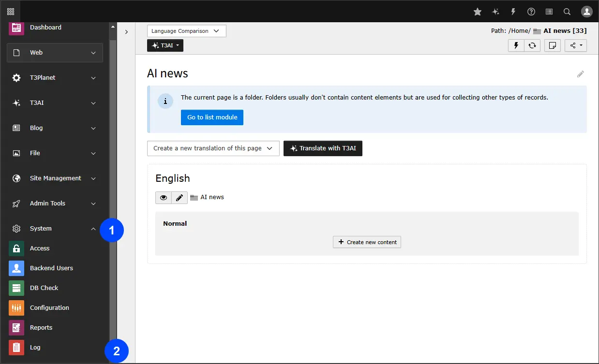Click the AI news heading text
This screenshot has height=364, width=599.
point(167,73)
